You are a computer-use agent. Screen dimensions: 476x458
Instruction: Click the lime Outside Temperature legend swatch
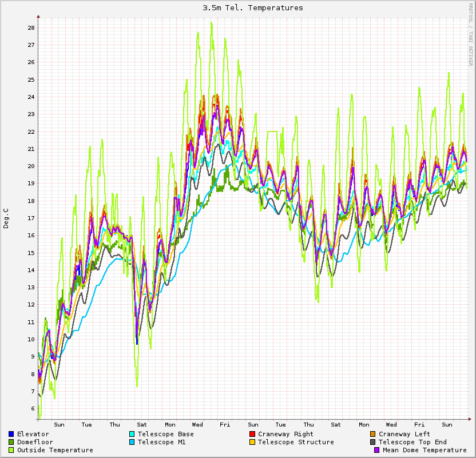(11, 450)
